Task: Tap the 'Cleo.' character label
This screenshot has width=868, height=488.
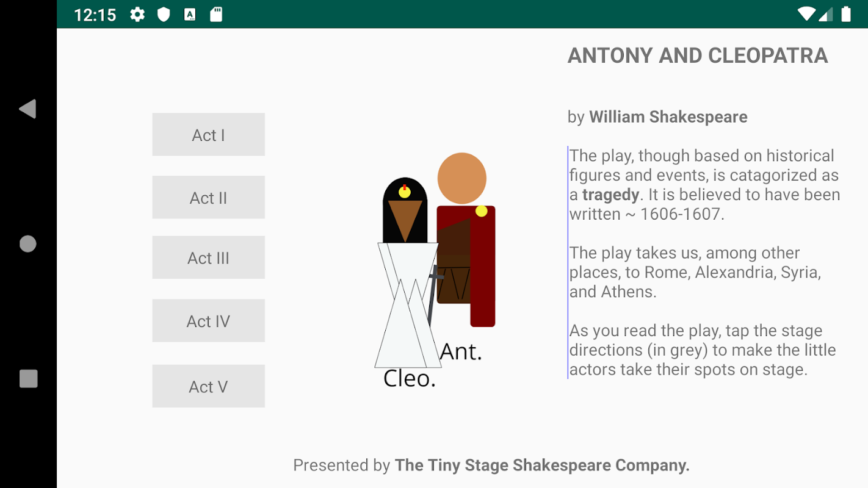Action: (409, 379)
